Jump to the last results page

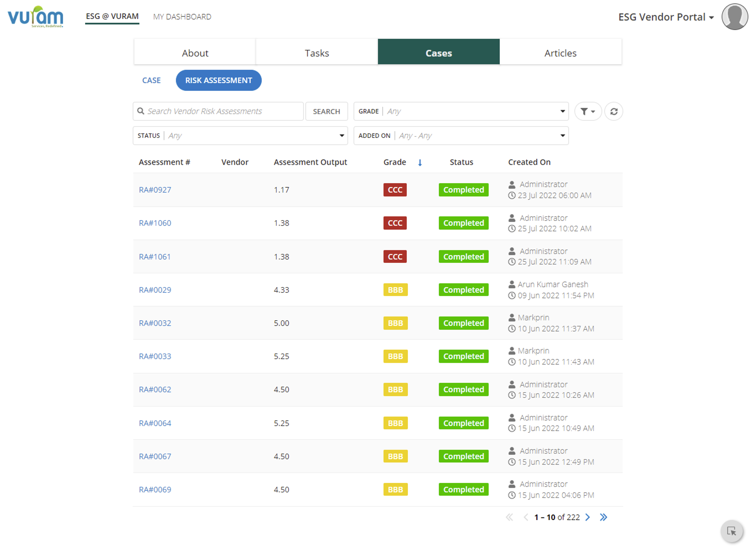tap(603, 517)
